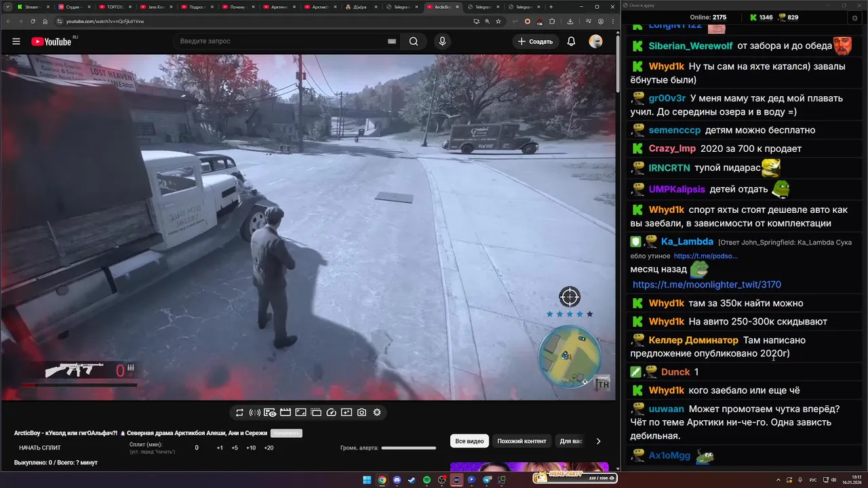Open browser downloads icon

[x=570, y=21]
